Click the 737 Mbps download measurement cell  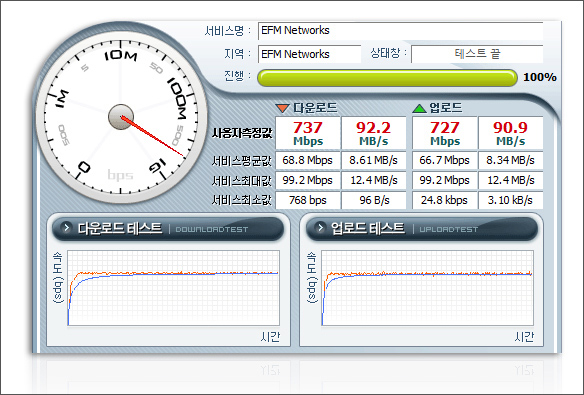point(308,133)
